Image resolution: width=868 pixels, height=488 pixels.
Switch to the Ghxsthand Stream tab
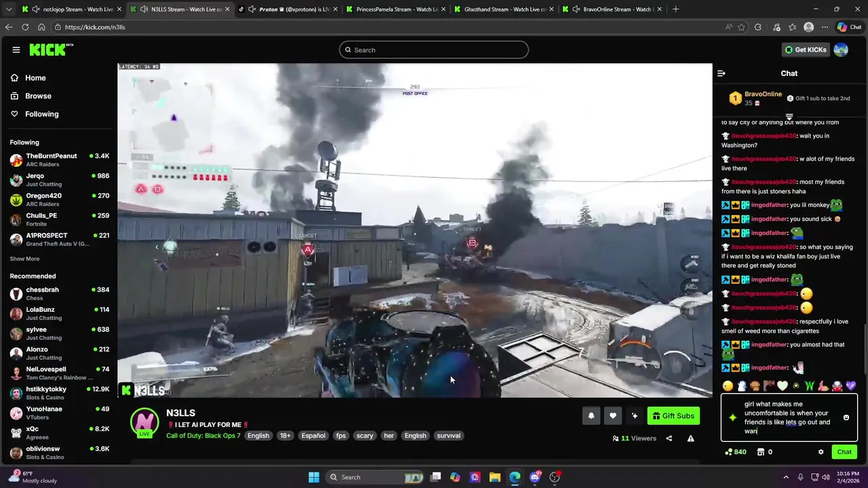click(505, 9)
